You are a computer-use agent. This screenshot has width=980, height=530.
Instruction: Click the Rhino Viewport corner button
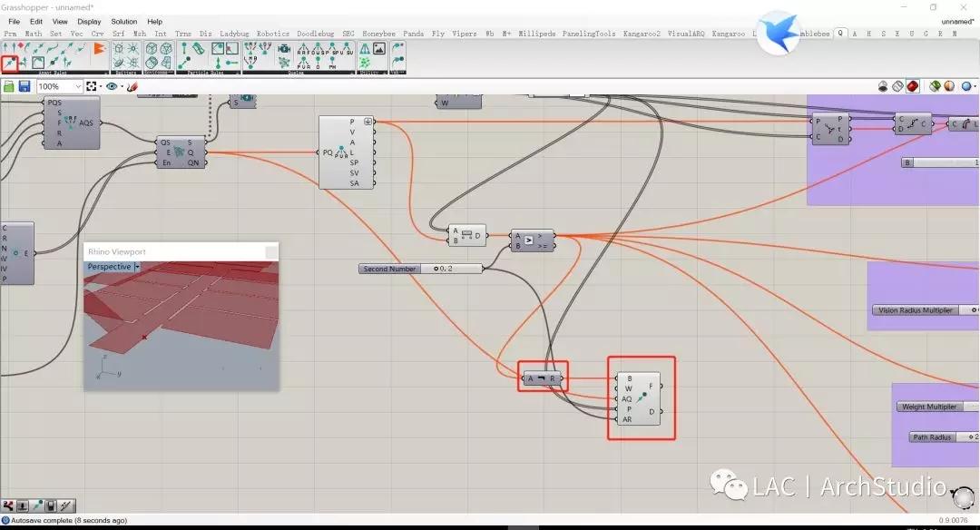(x=271, y=252)
